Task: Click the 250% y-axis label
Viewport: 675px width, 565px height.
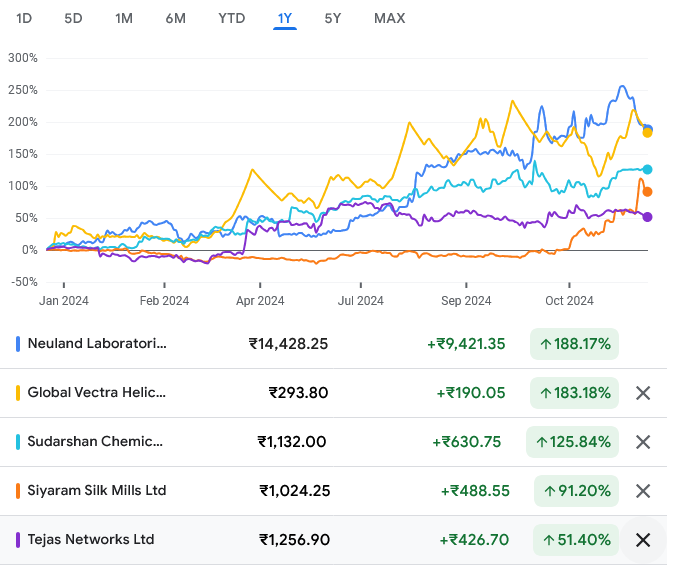Action: [x=23, y=90]
